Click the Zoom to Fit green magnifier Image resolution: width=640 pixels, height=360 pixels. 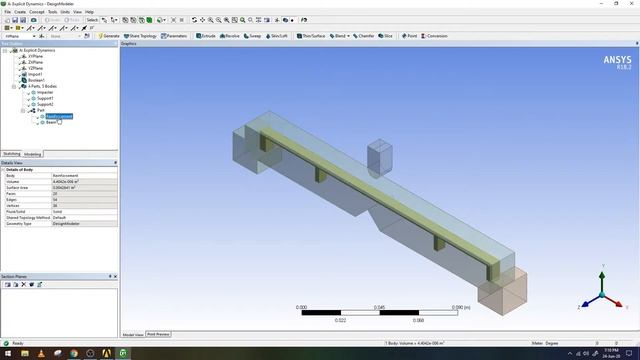[x=242, y=20]
